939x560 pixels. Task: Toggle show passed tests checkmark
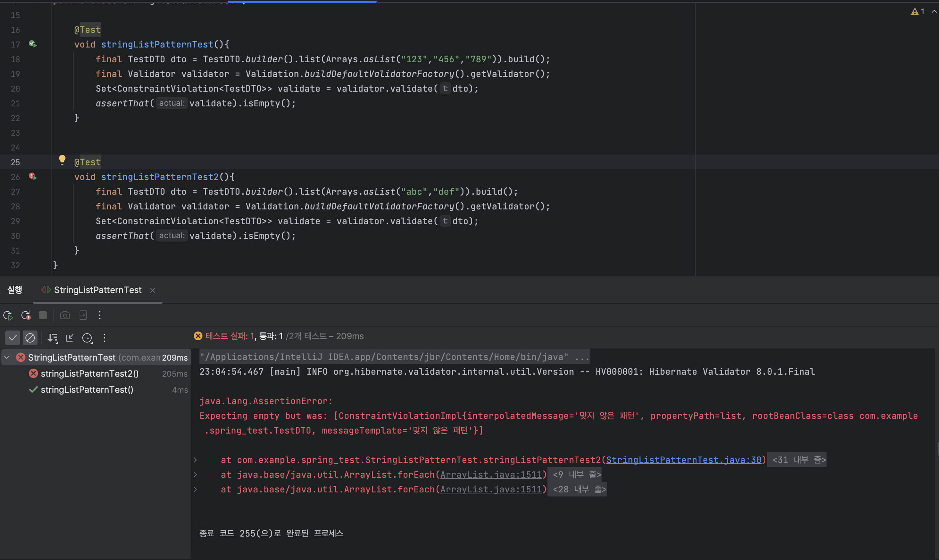[x=12, y=338]
